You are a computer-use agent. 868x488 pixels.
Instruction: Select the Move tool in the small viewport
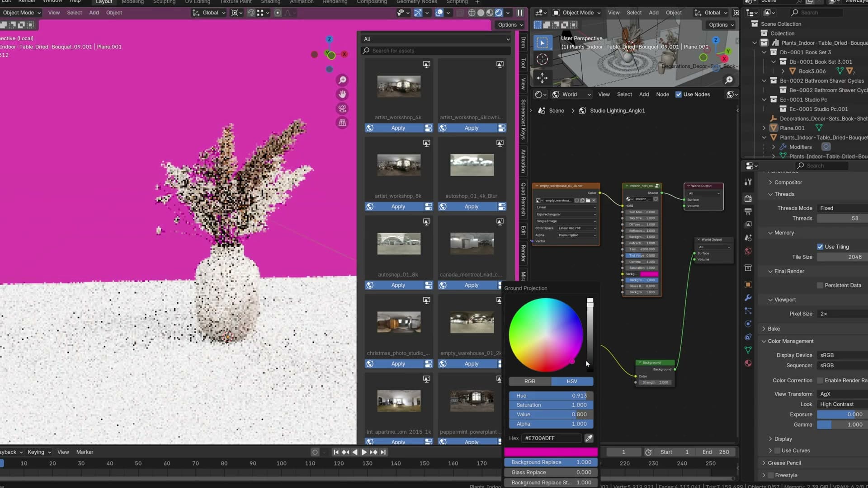click(x=542, y=78)
